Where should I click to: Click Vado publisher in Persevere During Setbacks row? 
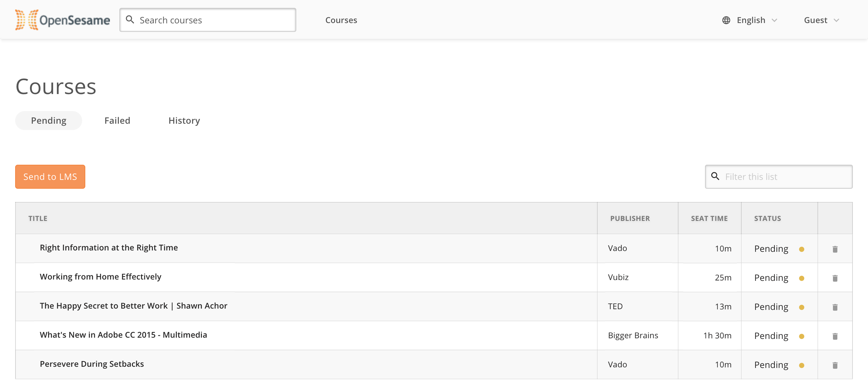click(617, 364)
